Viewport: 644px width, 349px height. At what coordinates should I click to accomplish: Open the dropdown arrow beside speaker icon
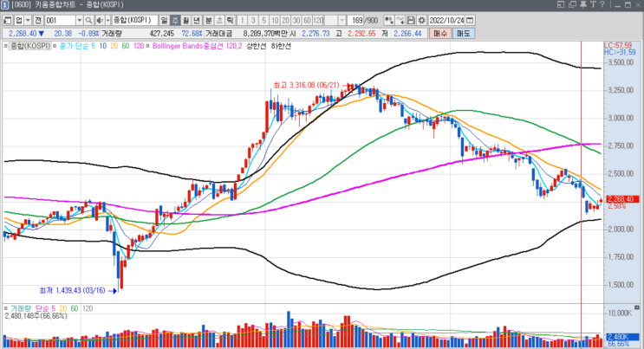[x=108, y=20]
